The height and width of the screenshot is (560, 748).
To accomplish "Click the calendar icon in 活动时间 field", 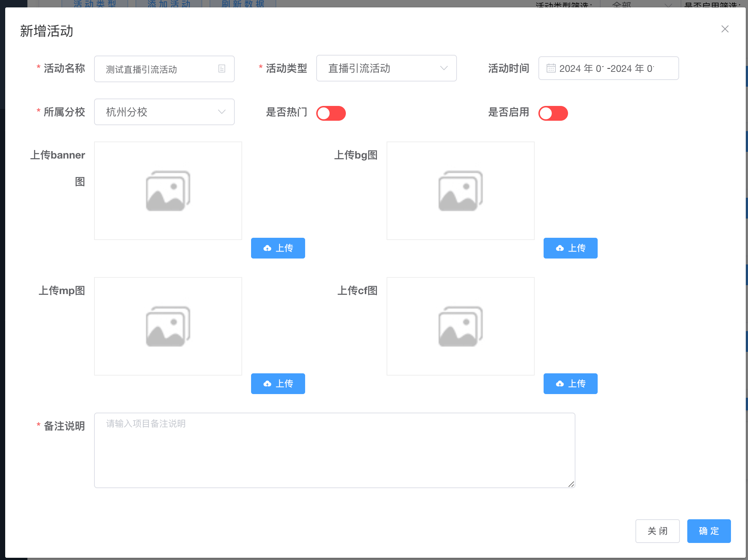I will [x=551, y=68].
